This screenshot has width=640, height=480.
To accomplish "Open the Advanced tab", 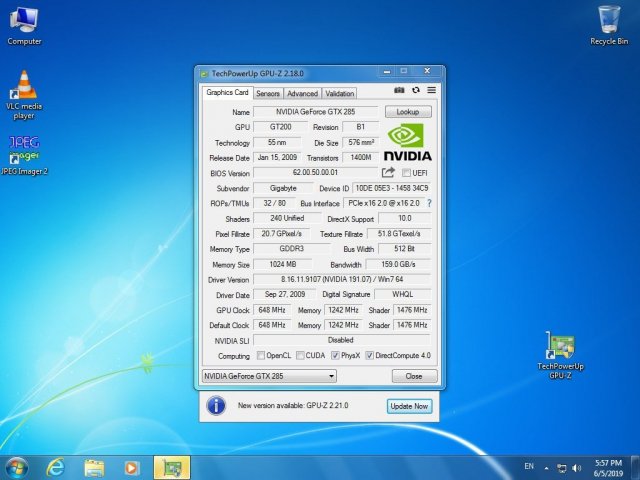I will coord(302,93).
